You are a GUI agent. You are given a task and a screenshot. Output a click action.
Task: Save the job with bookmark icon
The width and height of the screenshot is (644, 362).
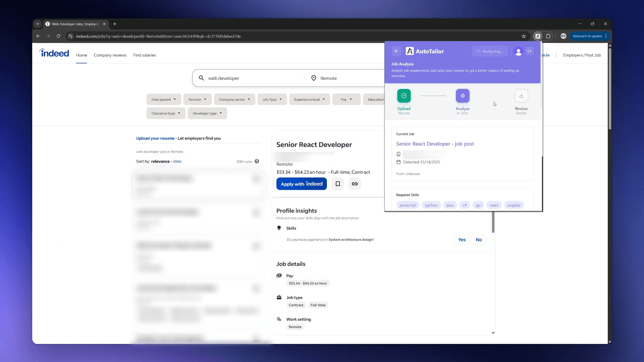[338, 184]
